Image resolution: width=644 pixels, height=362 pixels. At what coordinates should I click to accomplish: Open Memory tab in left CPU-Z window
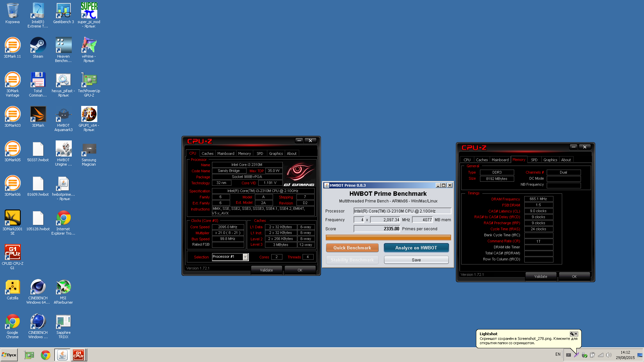245,154
